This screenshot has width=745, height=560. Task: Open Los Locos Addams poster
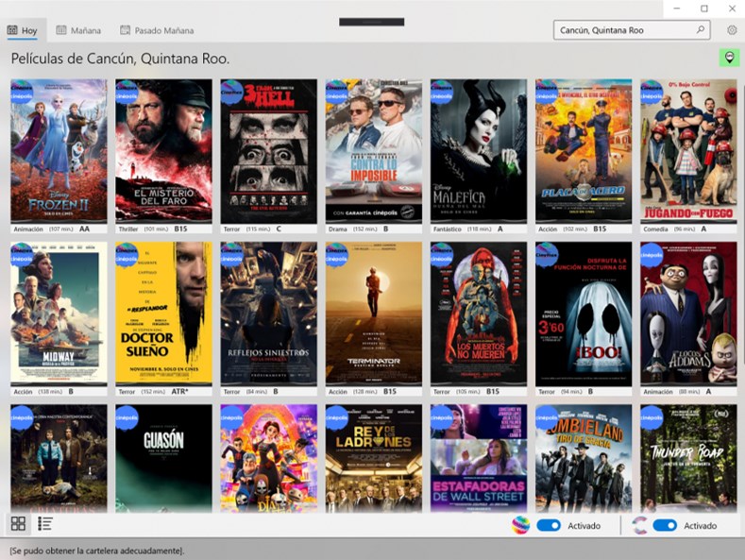[689, 314]
